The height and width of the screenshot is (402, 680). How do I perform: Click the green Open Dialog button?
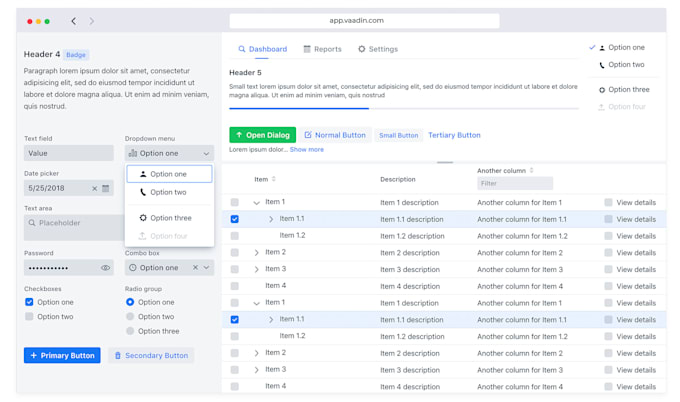[x=262, y=135]
